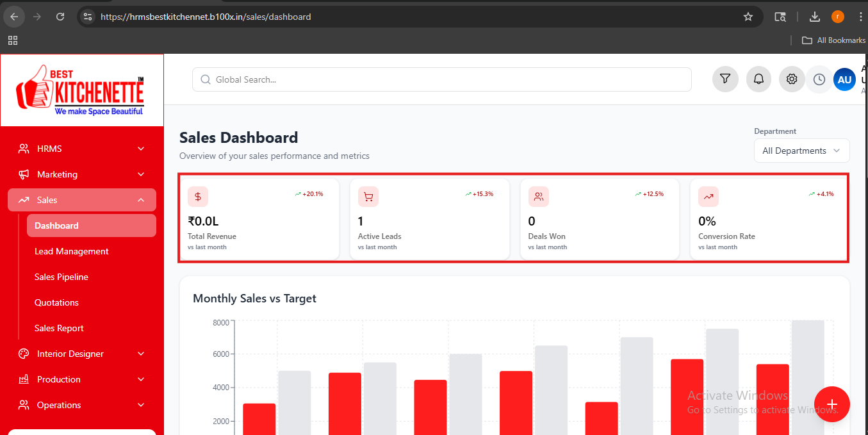Select the HRMS sidebar label
868x435 pixels.
click(49, 149)
